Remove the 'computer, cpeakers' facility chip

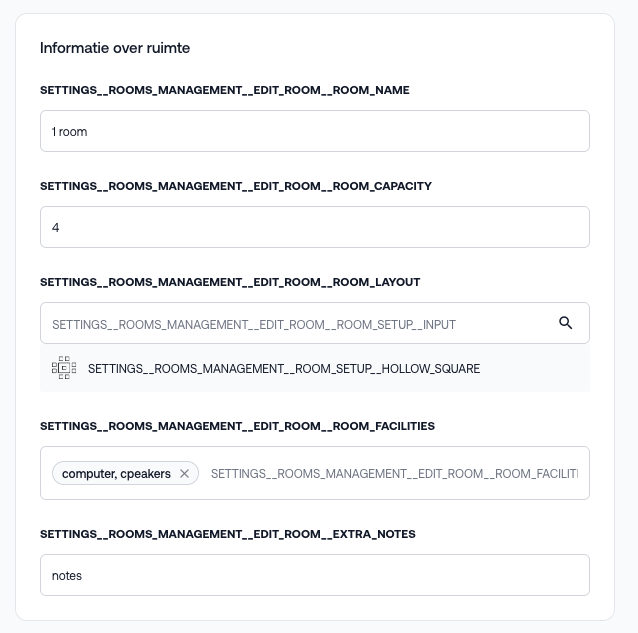(x=184, y=474)
